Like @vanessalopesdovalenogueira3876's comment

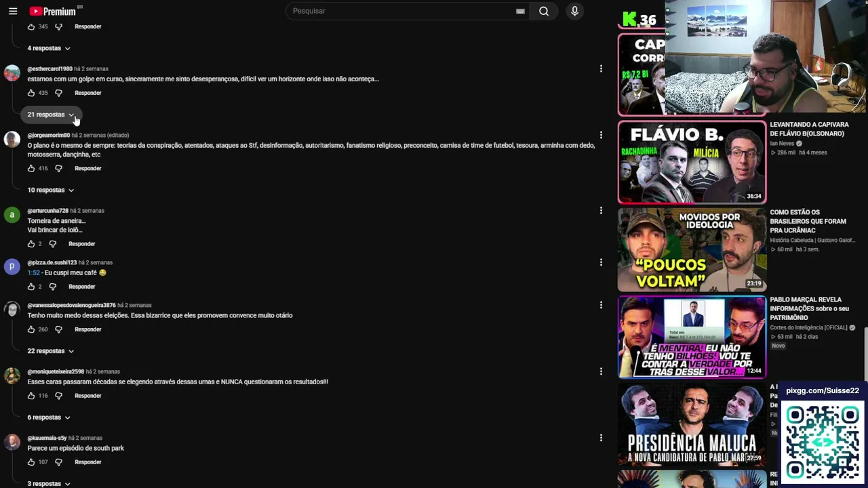coord(31,329)
